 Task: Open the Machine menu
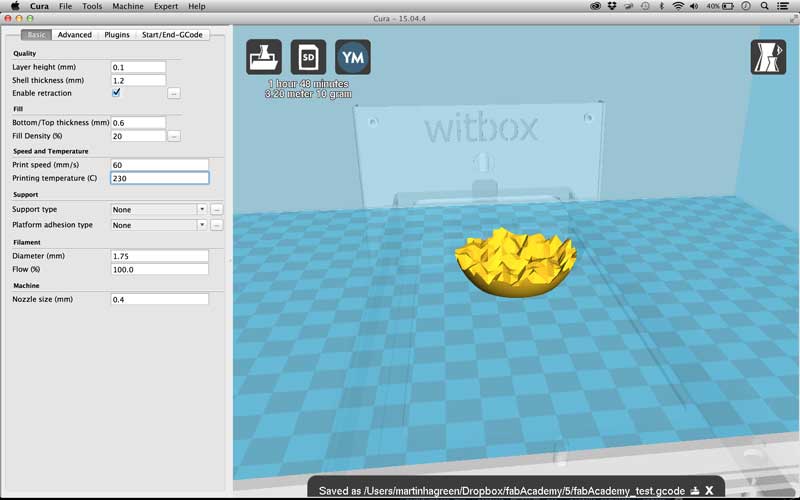pos(128,6)
